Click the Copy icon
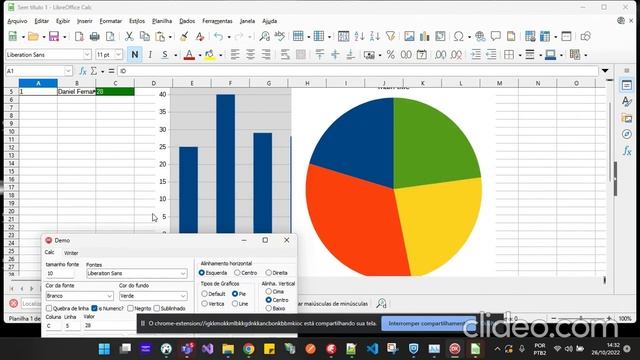The image size is (640, 360). [144, 36]
